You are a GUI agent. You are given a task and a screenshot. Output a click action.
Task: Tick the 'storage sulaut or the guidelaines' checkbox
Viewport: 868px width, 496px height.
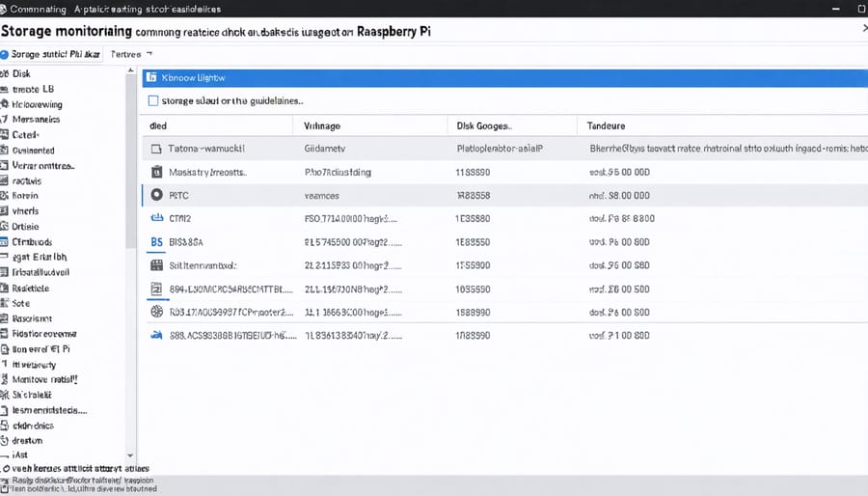(x=153, y=100)
